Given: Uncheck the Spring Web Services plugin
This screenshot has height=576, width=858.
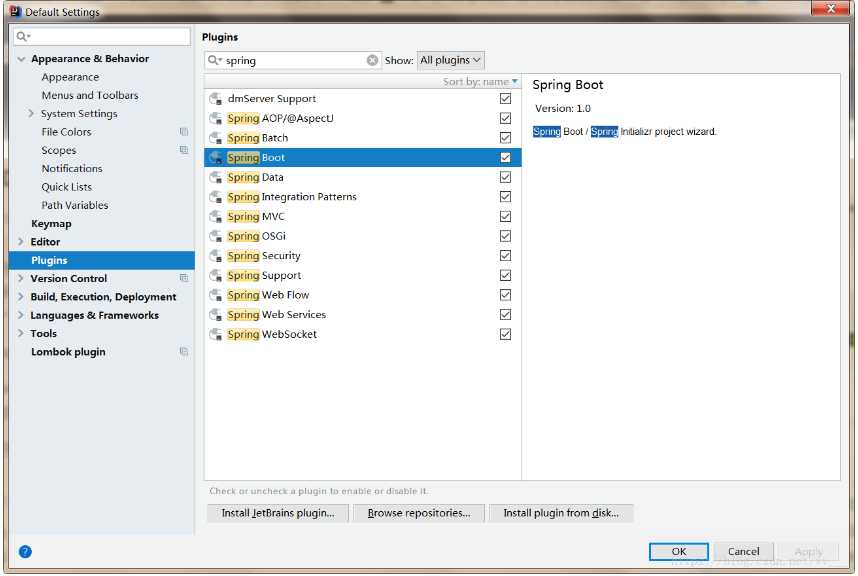Looking at the screenshot, I should coord(506,315).
